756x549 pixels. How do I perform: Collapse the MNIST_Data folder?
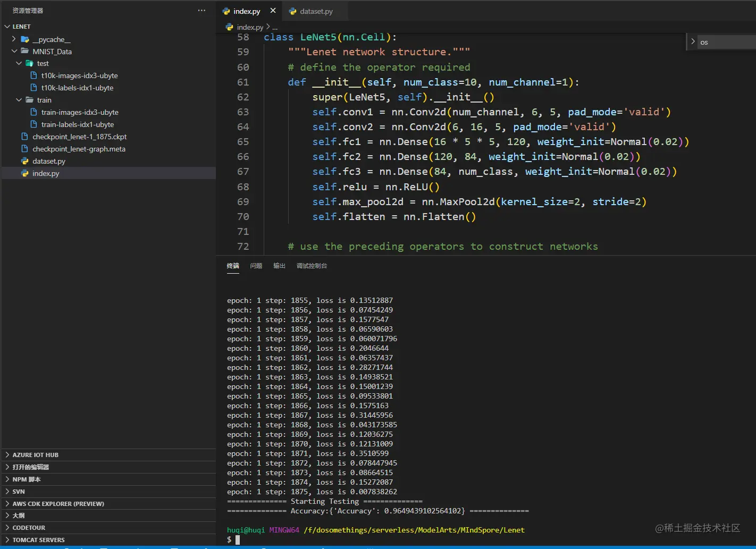click(14, 52)
